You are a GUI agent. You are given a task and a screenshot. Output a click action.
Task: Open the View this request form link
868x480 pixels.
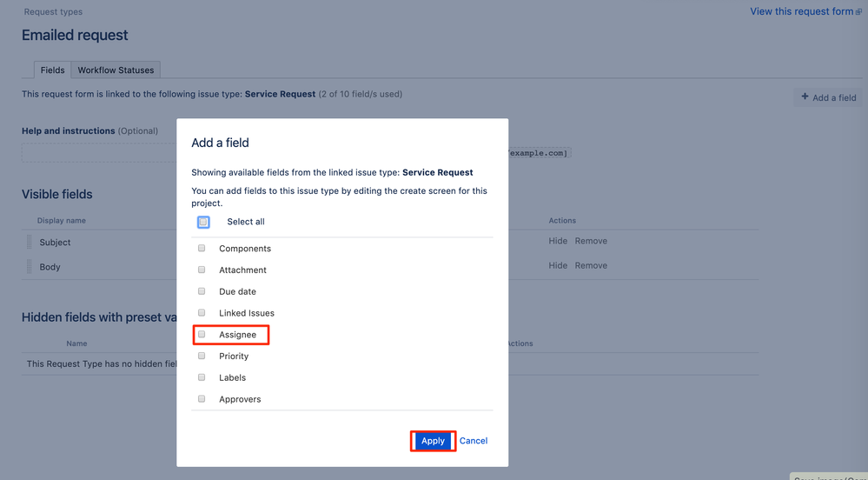[x=802, y=11]
